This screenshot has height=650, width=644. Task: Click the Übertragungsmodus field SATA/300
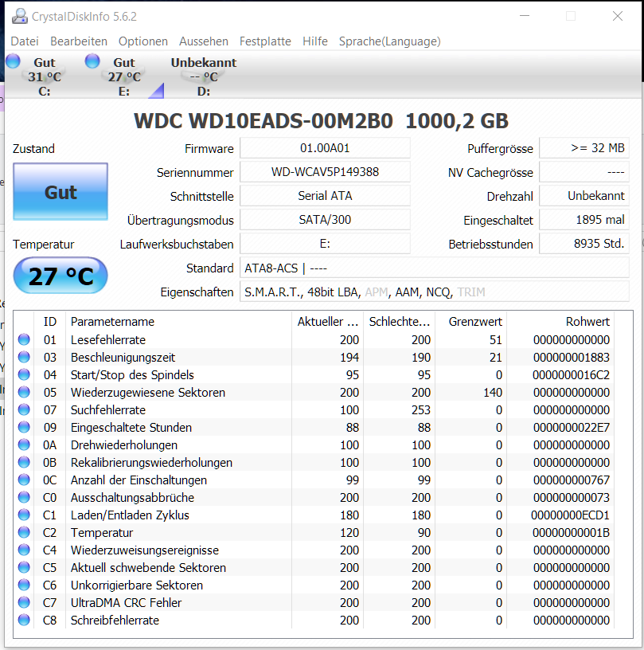click(x=325, y=220)
